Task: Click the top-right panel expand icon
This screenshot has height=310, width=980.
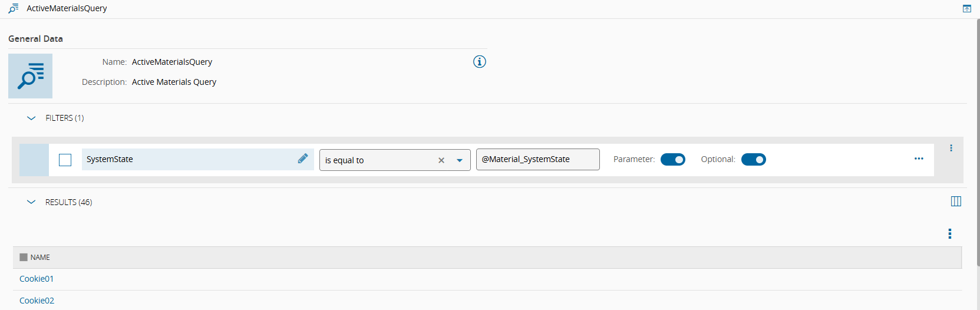Action: coord(967,9)
